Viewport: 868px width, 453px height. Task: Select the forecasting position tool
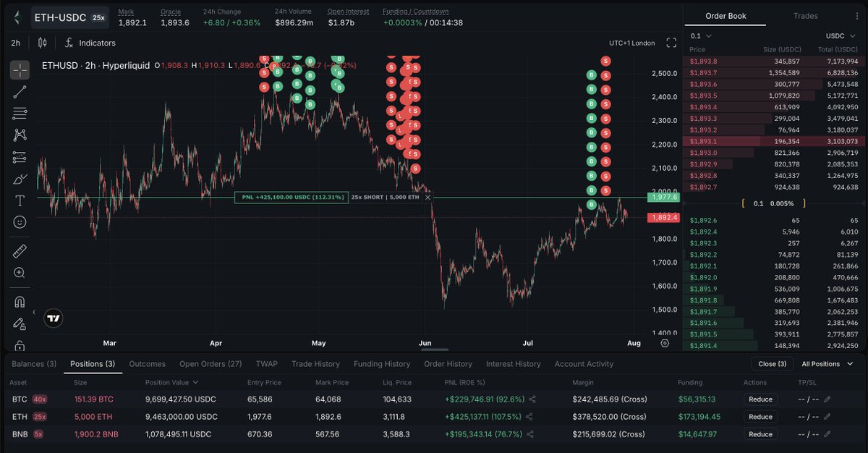coord(20,157)
